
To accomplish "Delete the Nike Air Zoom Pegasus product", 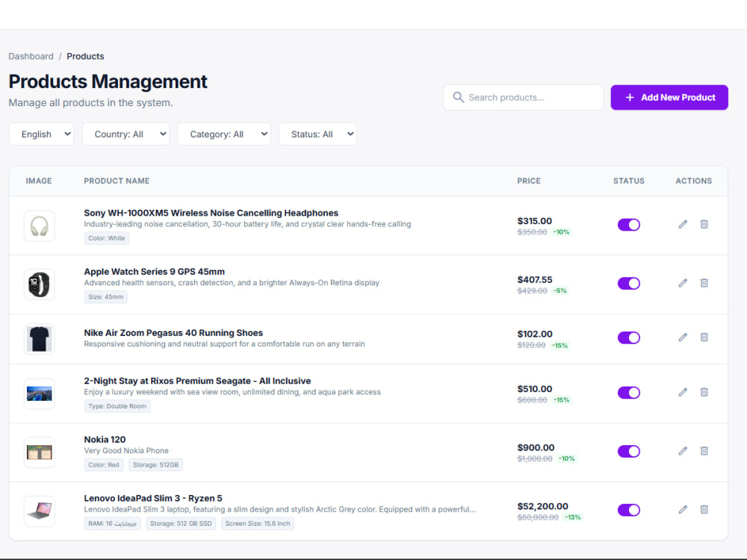I will click(x=704, y=337).
